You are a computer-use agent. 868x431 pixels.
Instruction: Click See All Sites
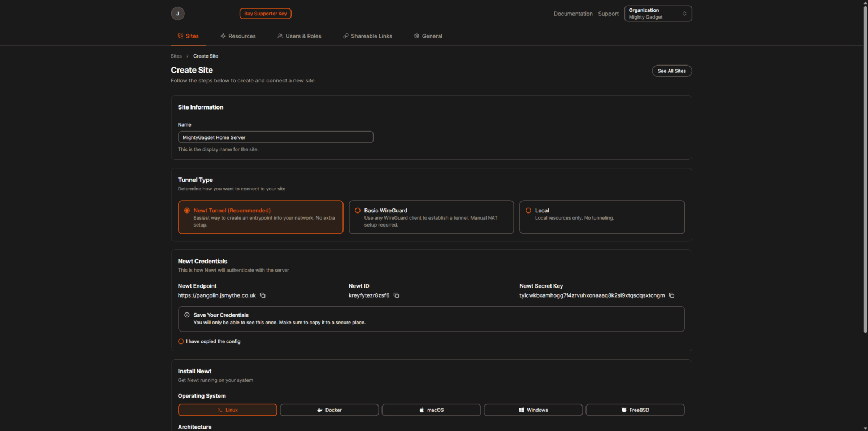pyautogui.click(x=671, y=71)
